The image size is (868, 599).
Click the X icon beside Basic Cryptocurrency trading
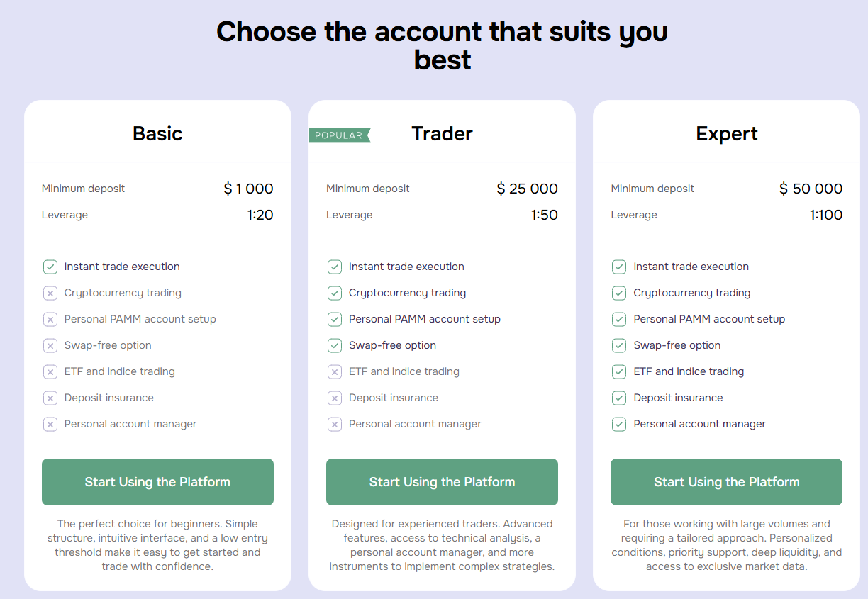[50, 293]
